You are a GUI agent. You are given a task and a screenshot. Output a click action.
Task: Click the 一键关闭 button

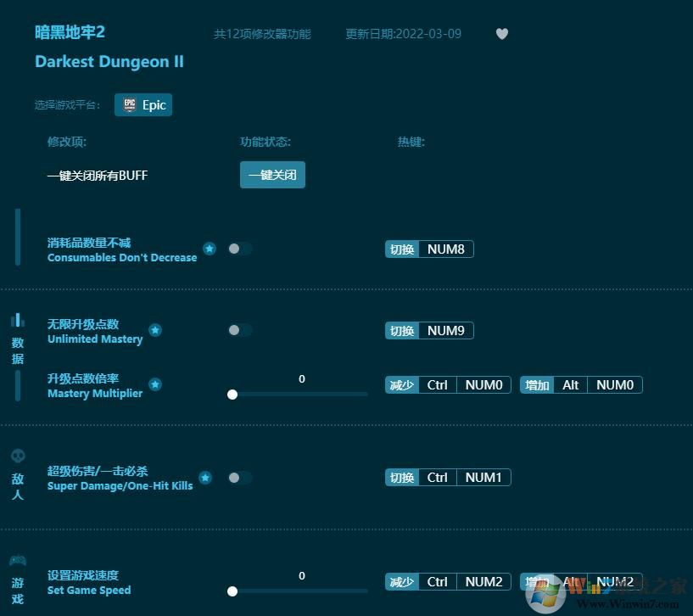pos(272,175)
